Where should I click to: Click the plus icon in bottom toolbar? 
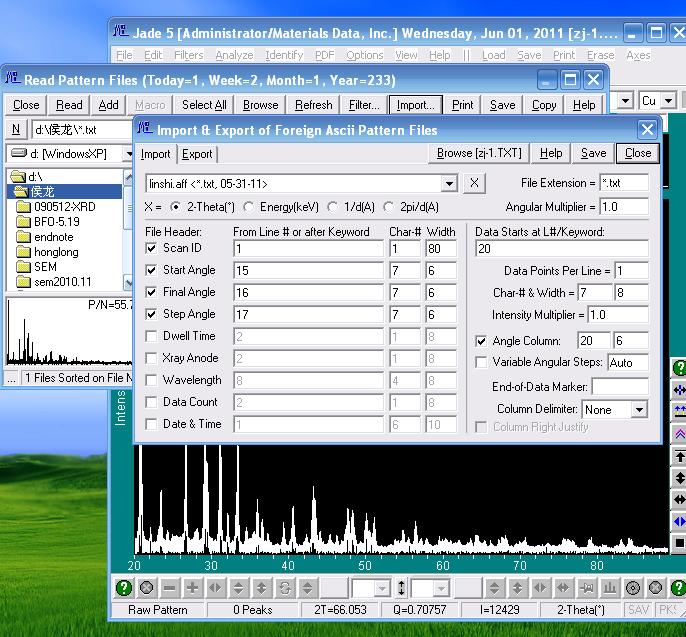pos(192,588)
